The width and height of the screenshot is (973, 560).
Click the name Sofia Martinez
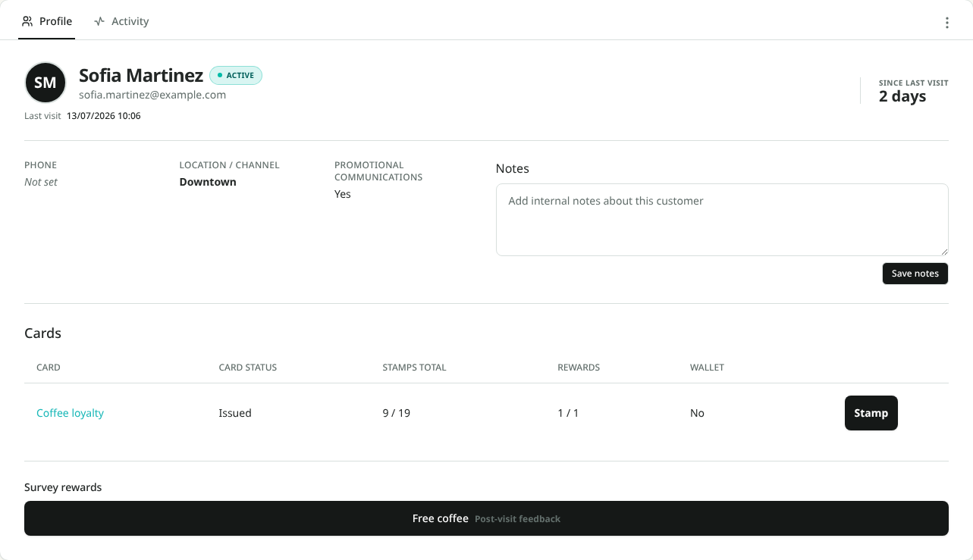click(x=141, y=75)
